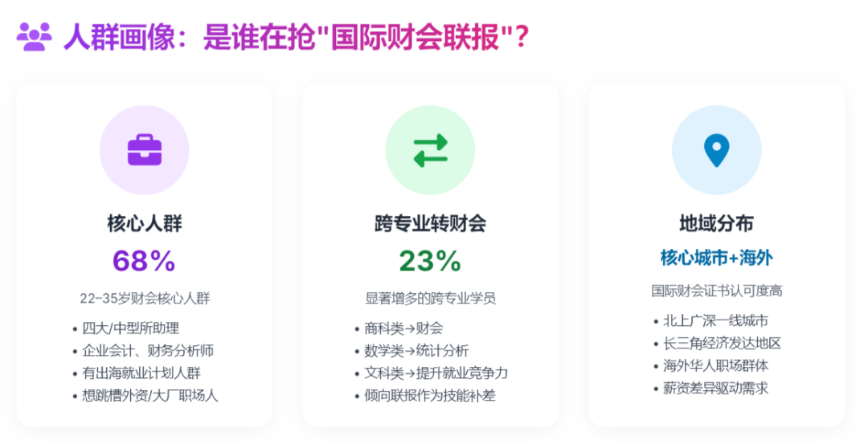Click the purple briefcase icon
This screenshot has width=868, height=444.
[145, 150]
